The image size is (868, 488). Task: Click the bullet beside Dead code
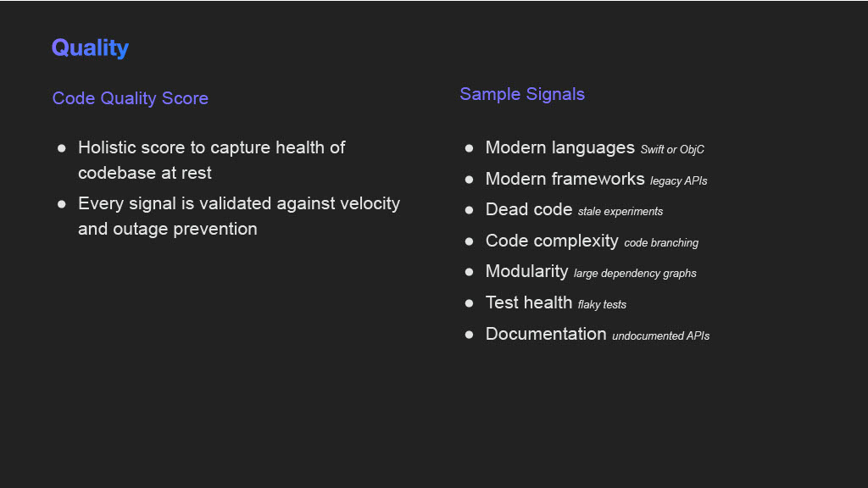click(469, 210)
